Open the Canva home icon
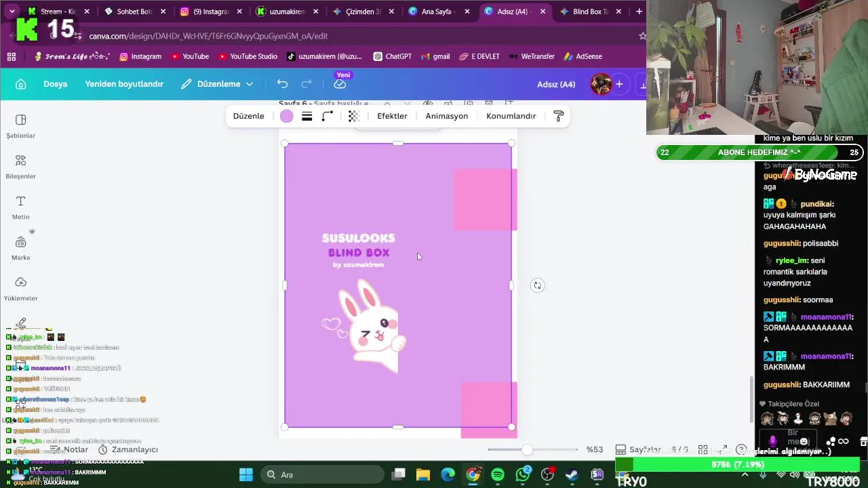Screen dimensions: 868x488 (21, 84)
